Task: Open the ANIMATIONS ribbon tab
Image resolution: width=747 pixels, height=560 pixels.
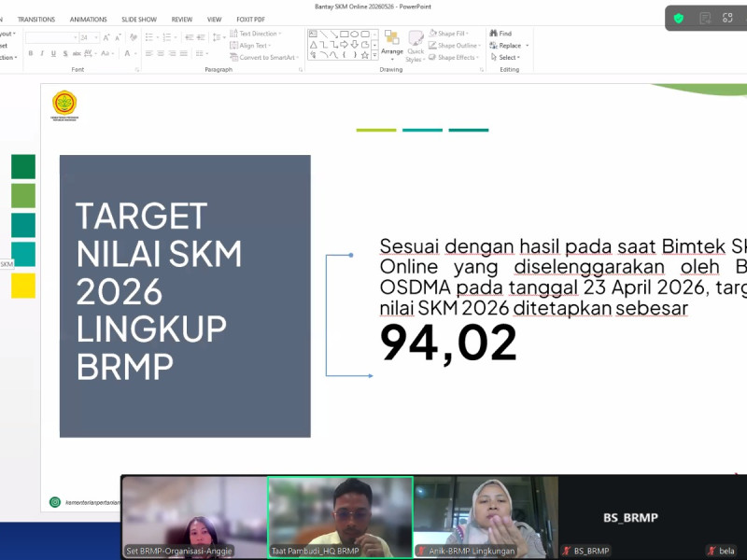Action: (x=88, y=20)
